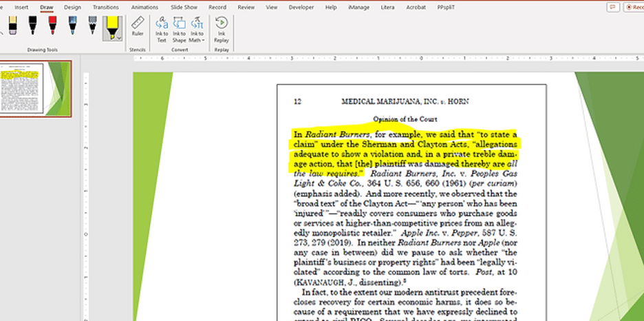The image size is (644, 321).
Task: Click the Record button at top right
Action: 635,7
